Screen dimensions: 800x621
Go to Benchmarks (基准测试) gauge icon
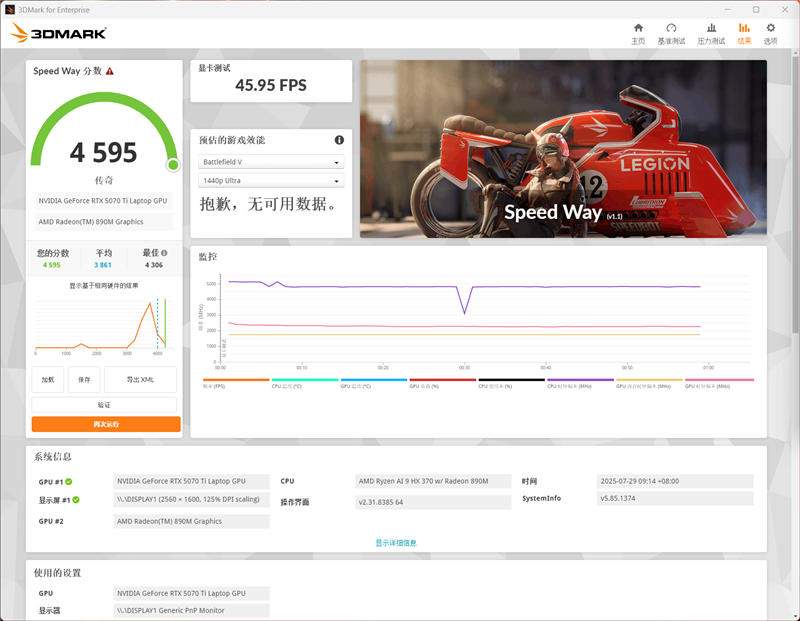(x=671, y=33)
